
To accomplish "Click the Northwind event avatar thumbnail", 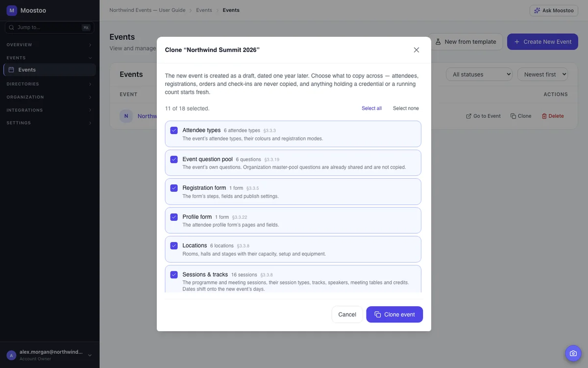I will point(126,116).
